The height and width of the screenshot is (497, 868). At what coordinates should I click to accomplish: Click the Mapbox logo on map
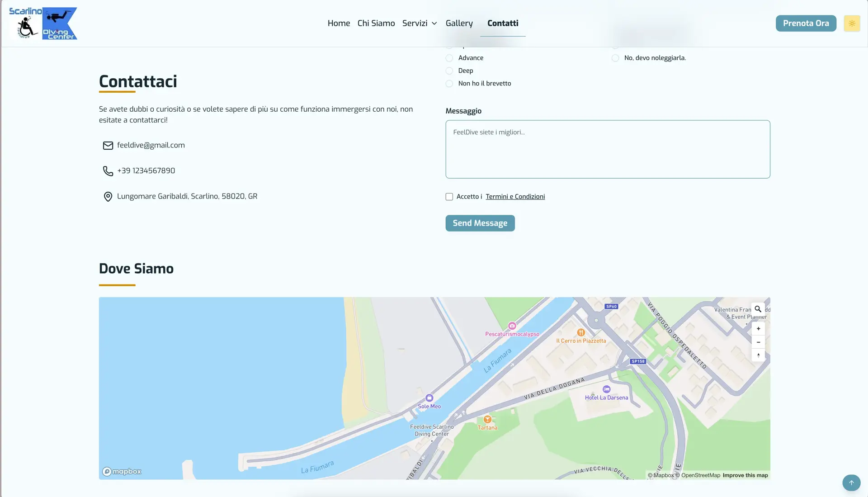point(122,472)
